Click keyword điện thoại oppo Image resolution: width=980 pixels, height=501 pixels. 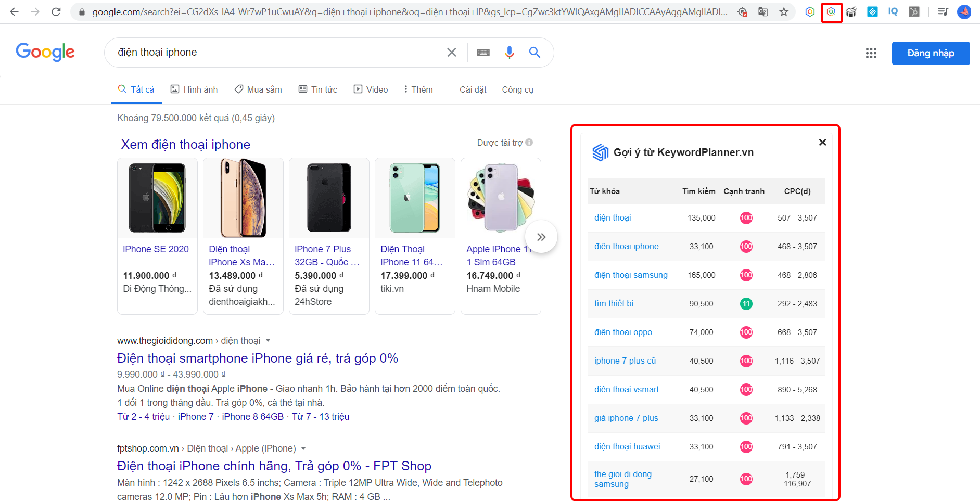click(x=623, y=332)
